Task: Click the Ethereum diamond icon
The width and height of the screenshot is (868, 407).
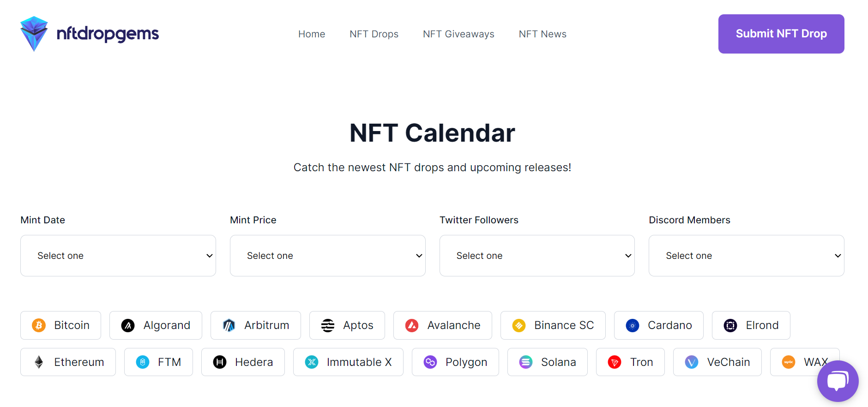Action: [39, 362]
